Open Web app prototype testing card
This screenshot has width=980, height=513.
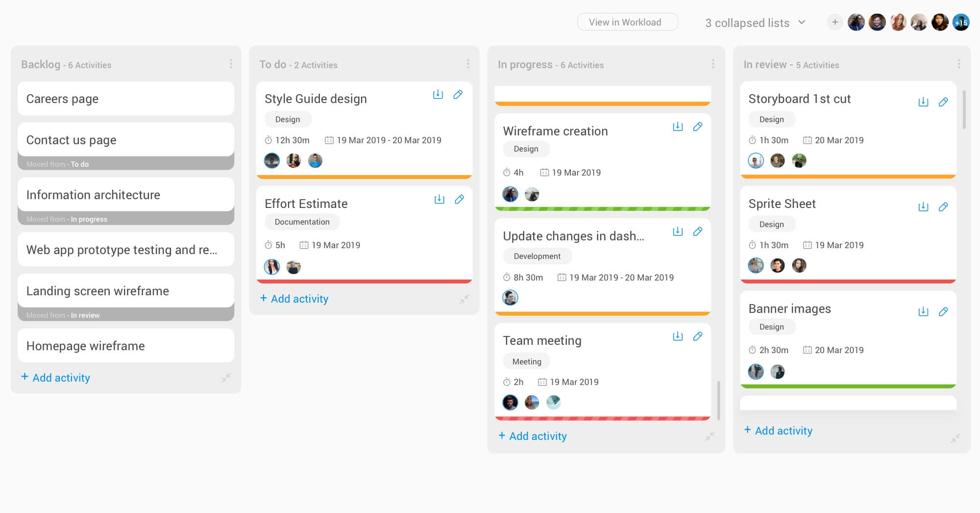(x=126, y=250)
